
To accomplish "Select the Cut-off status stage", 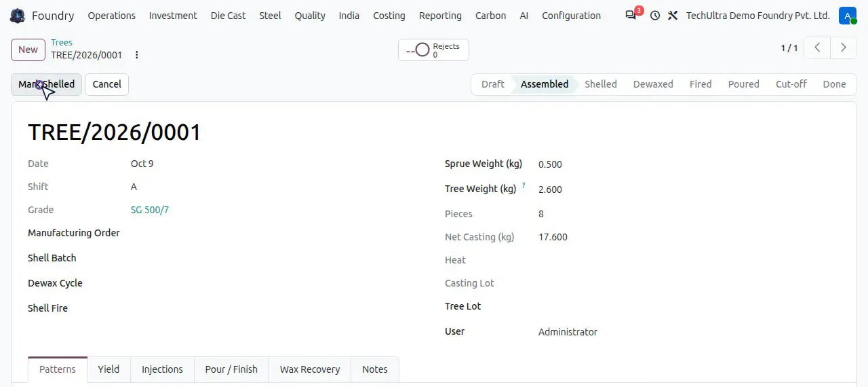I will pos(791,84).
